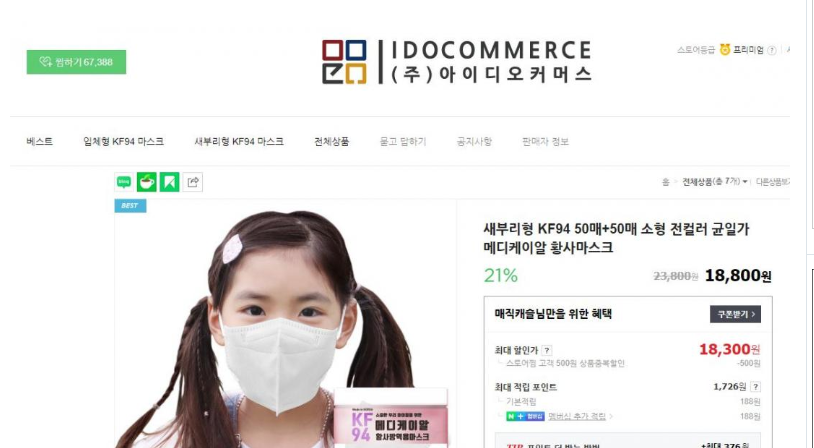Click the BEST badge on product image
This screenshot has width=814, height=448.
(130, 206)
